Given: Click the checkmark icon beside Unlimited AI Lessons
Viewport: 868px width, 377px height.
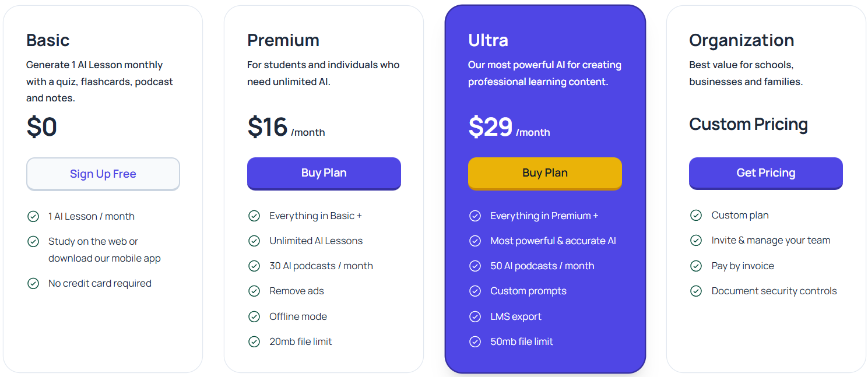Looking at the screenshot, I should [x=254, y=241].
